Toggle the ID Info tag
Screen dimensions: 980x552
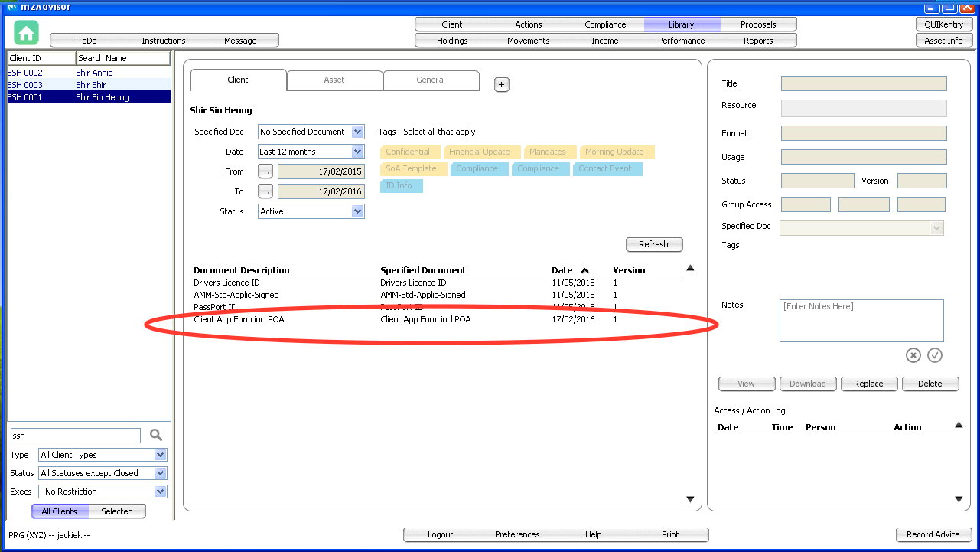click(399, 186)
